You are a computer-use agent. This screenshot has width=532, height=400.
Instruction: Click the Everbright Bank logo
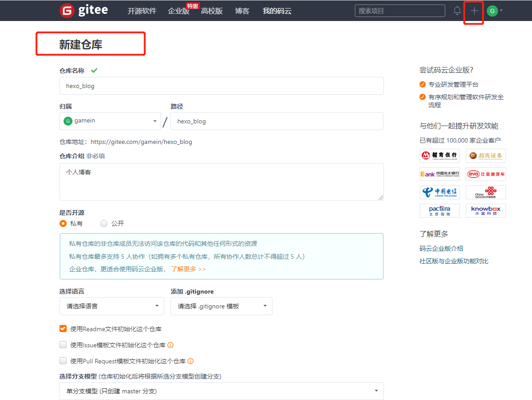[x=440, y=174]
